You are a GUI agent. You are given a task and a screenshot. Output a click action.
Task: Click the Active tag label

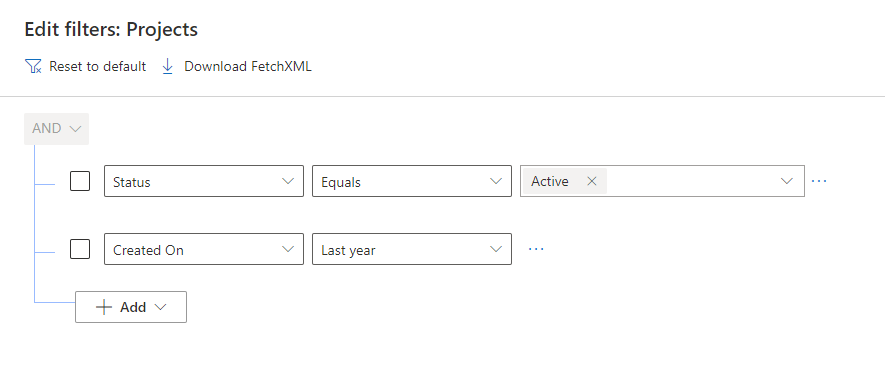(x=550, y=181)
